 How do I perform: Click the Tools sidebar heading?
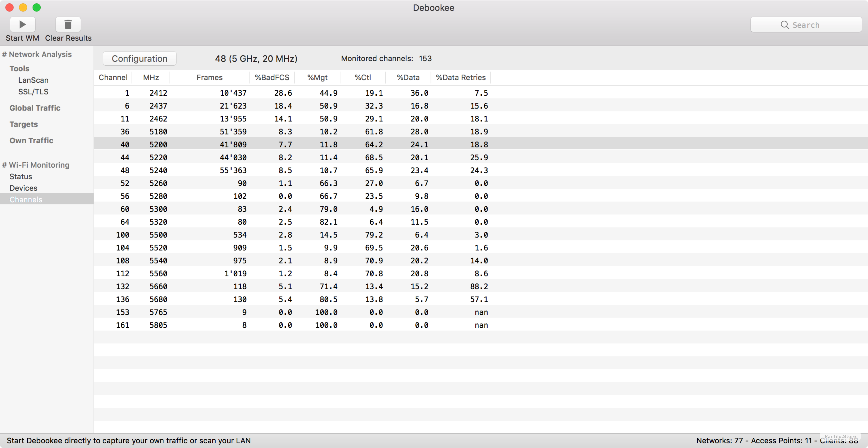click(19, 69)
